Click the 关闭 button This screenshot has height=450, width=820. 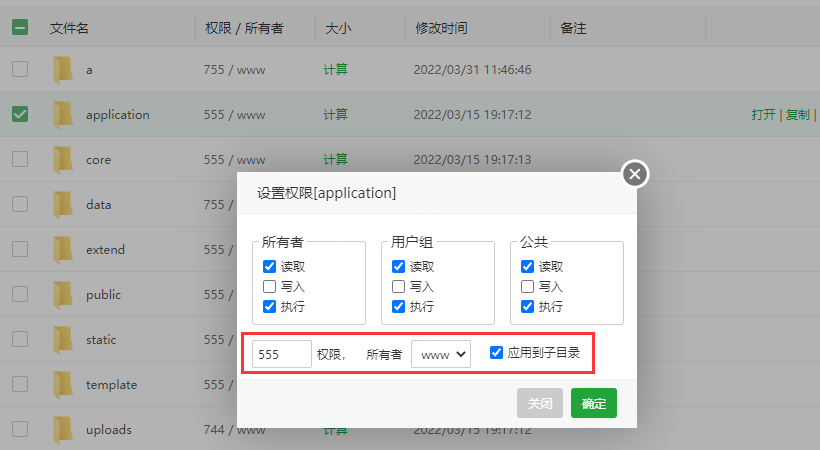[540, 403]
